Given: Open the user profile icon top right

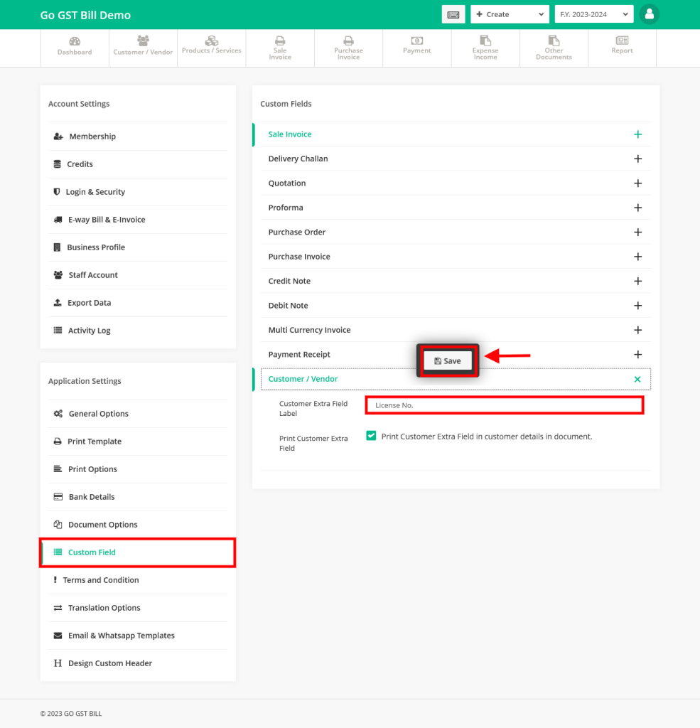Looking at the screenshot, I should point(649,14).
